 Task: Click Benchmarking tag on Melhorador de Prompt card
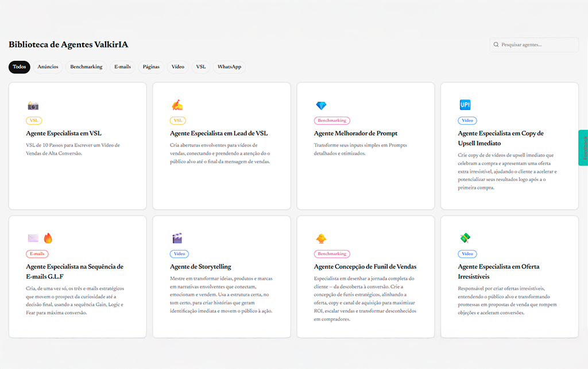point(332,121)
